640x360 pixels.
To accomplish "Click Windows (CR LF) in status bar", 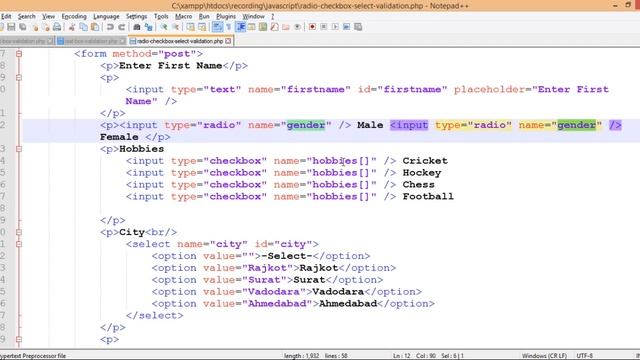I will point(544,356).
